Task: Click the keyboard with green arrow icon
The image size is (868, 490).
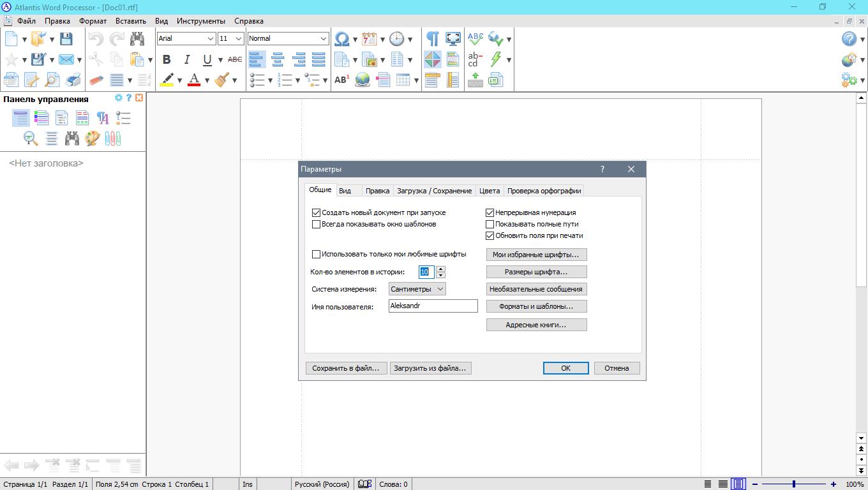Action: pos(475,80)
